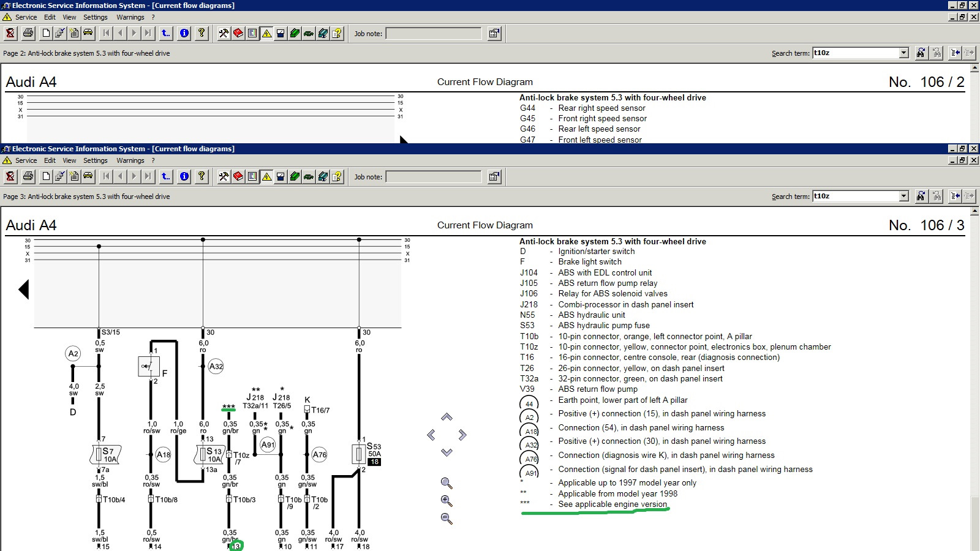
Task: Open Settings menu in Page 3 window
Action: 95,160
